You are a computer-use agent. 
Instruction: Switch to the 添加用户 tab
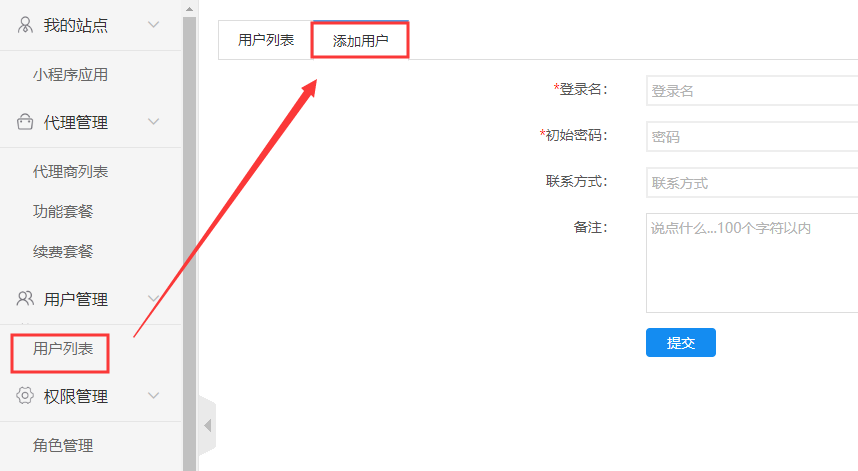360,40
